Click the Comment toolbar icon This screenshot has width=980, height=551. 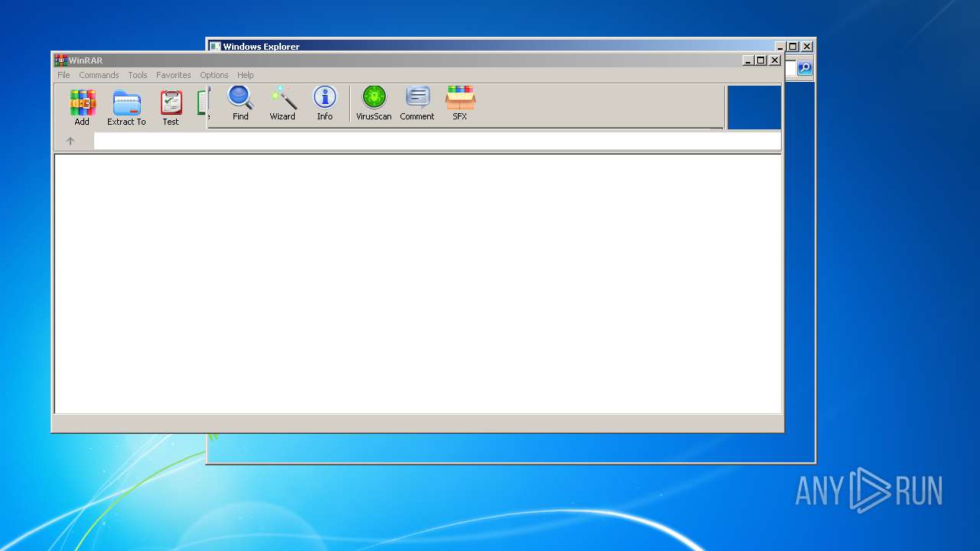pyautogui.click(x=417, y=103)
